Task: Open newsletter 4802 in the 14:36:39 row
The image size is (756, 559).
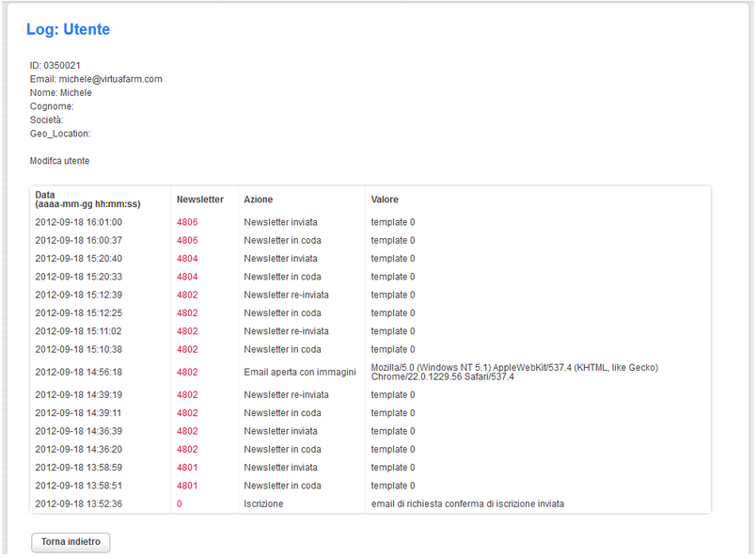Action: coord(187,431)
